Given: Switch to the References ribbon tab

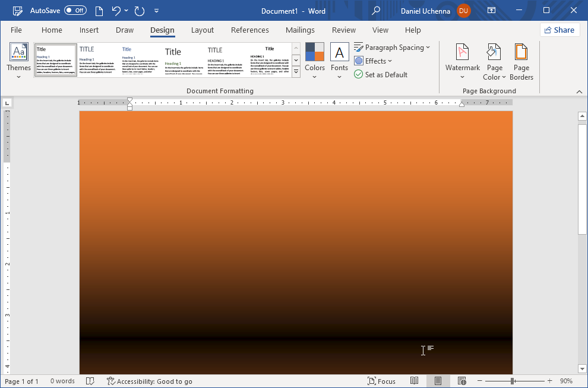Looking at the screenshot, I should point(249,30).
